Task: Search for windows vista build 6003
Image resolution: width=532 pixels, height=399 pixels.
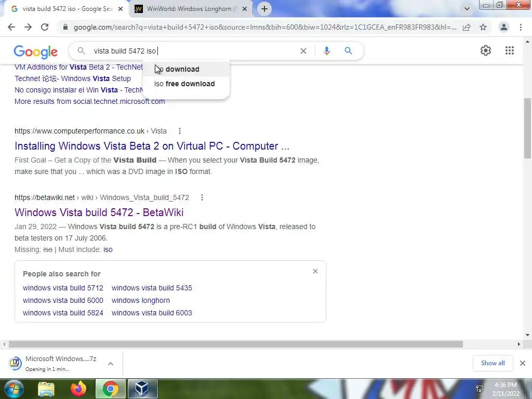Action: (152, 313)
